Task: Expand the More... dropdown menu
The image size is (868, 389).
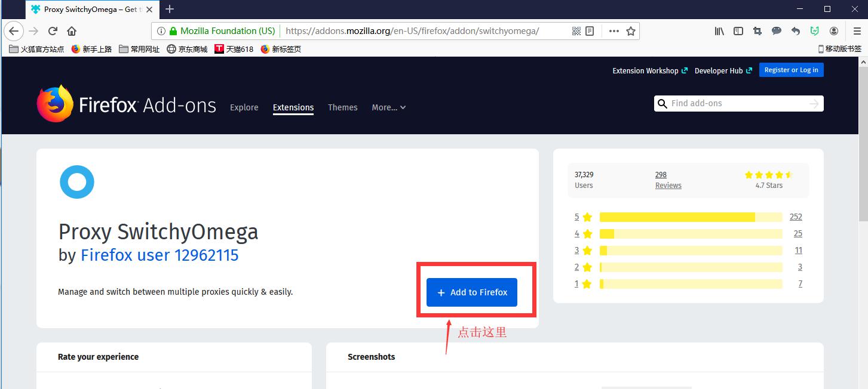Action: (x=389, y=107)
